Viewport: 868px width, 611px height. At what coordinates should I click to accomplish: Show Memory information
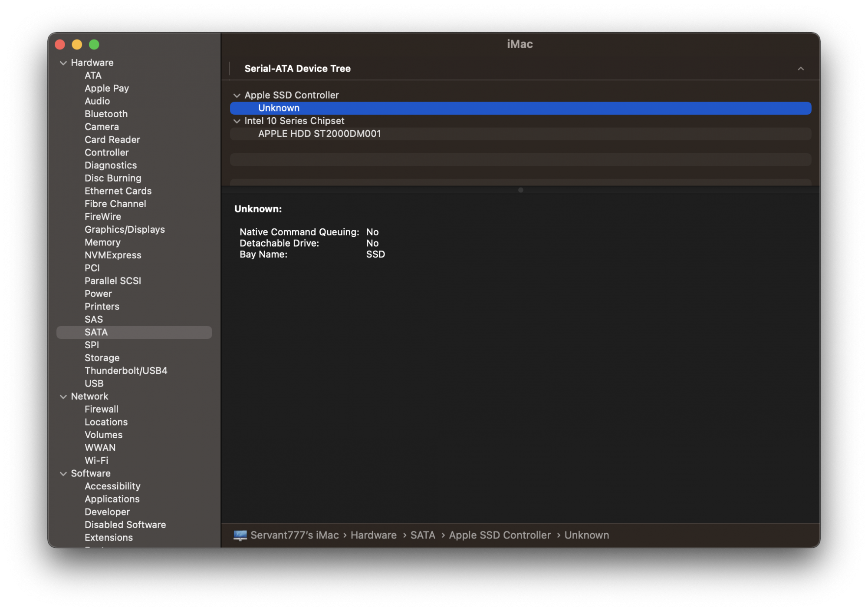102,242
